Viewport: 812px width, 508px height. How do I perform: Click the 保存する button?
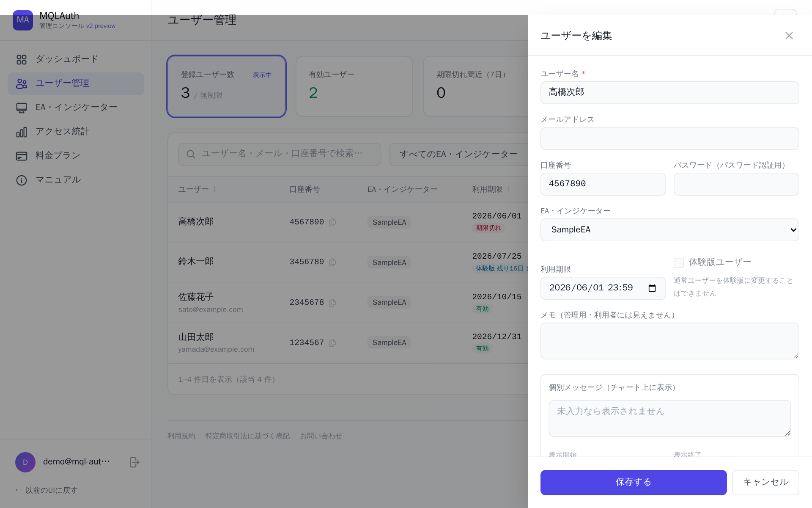click(x=633, y=482)
